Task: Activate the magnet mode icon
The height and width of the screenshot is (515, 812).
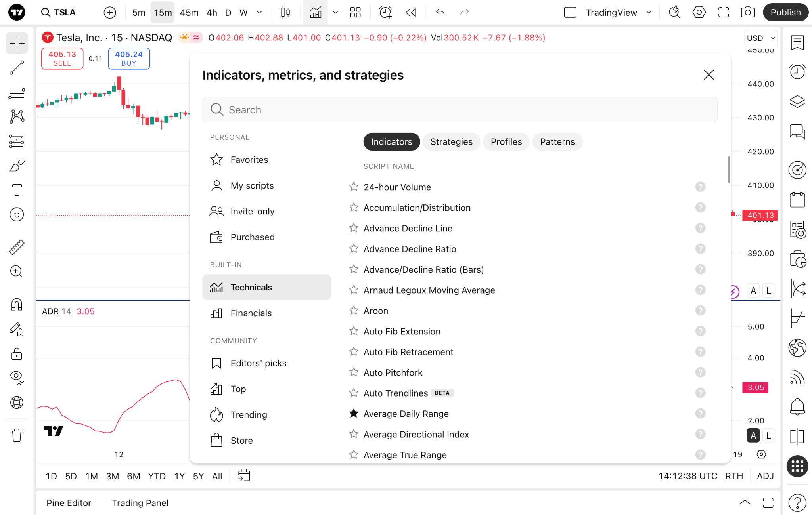Action: tap(17, 305)
